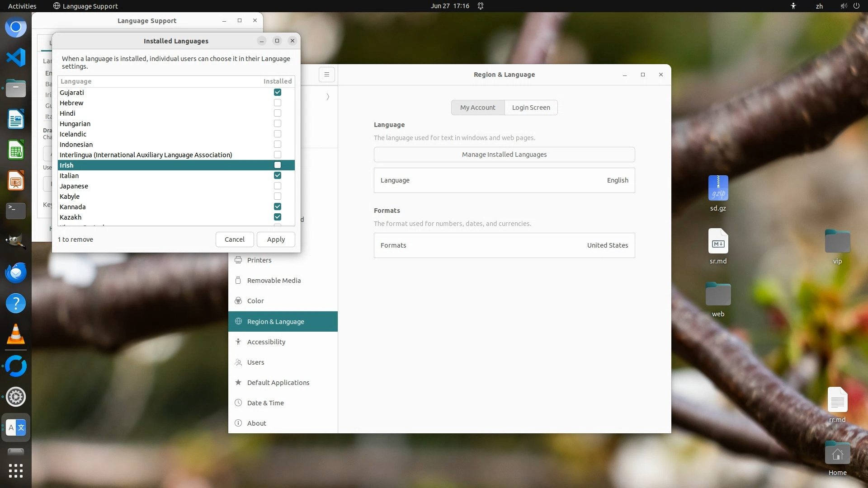Click the Printers icon in the sidebar
Viewport: 868px width, 488px height.
tap(238, 260)
